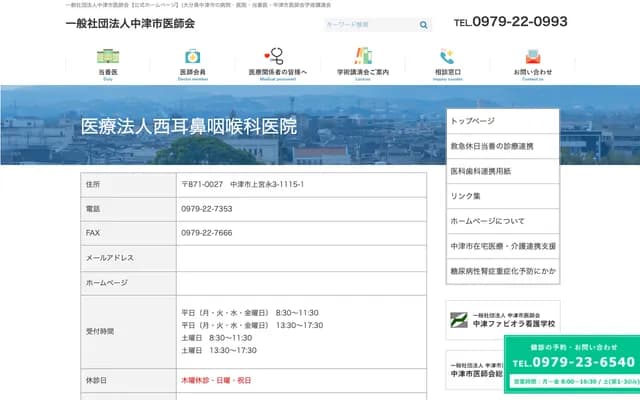The width and height of the screenshot is (640, 400).
Task: Click the envelope icon for お問い合わせ
Action: pyautogui.click(x=532, y=58)
